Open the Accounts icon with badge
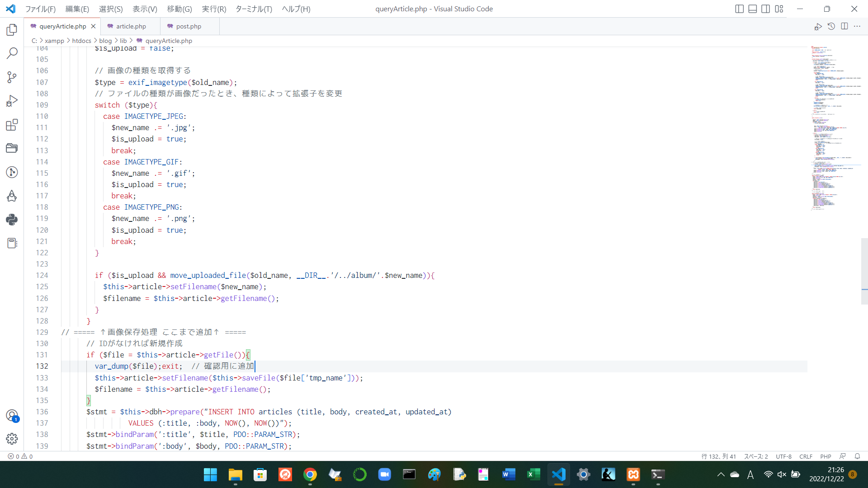This screenshot has width=868, height=488. coord(12,416)
